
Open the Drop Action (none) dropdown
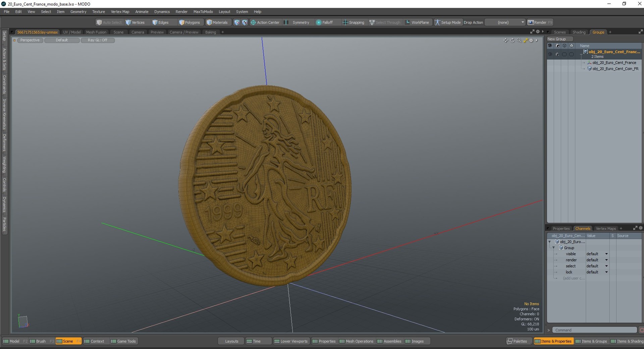pos(505,22)
